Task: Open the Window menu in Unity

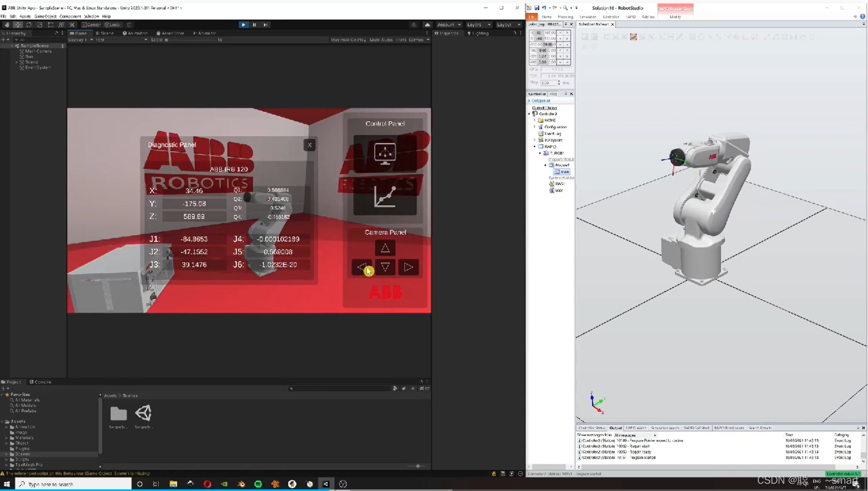Action: [x=91, y=17]
